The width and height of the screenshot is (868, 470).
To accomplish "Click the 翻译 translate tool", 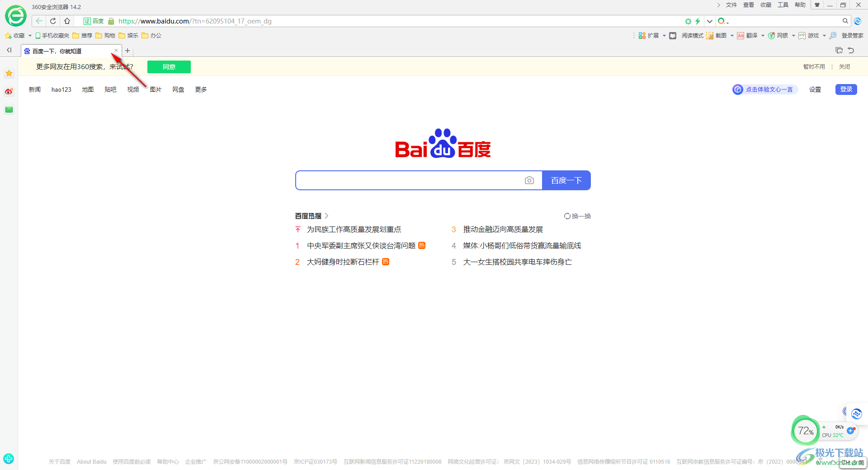I will [x=747, y=35].
